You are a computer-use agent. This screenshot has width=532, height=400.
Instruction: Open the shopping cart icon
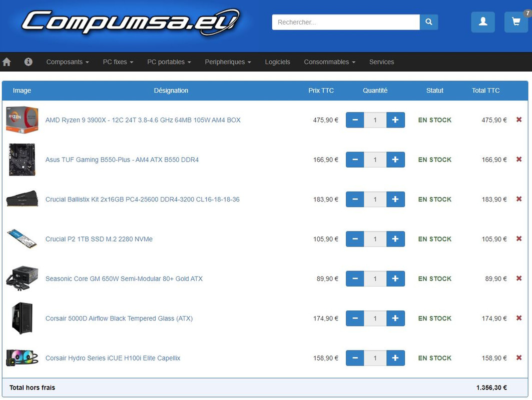tap(516, 22)
